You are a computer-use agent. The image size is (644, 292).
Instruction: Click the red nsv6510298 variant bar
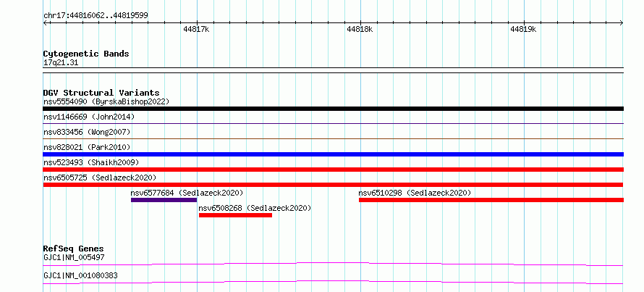coord(491,200)
